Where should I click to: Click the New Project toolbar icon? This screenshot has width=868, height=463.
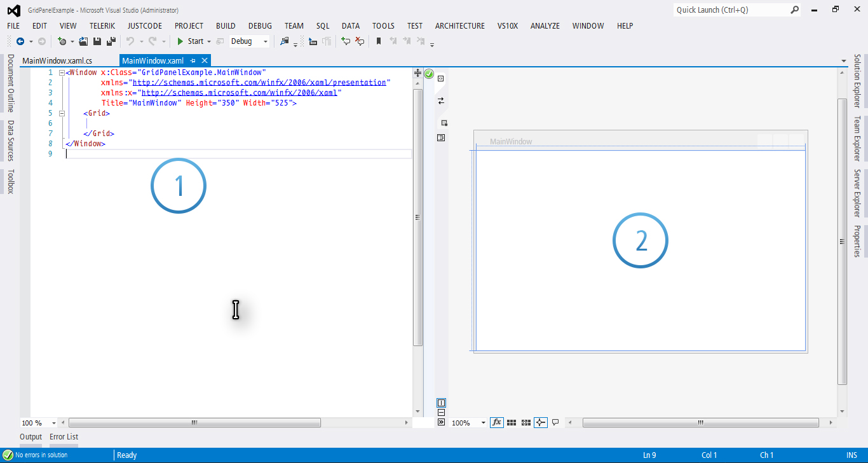coord(61,41)
